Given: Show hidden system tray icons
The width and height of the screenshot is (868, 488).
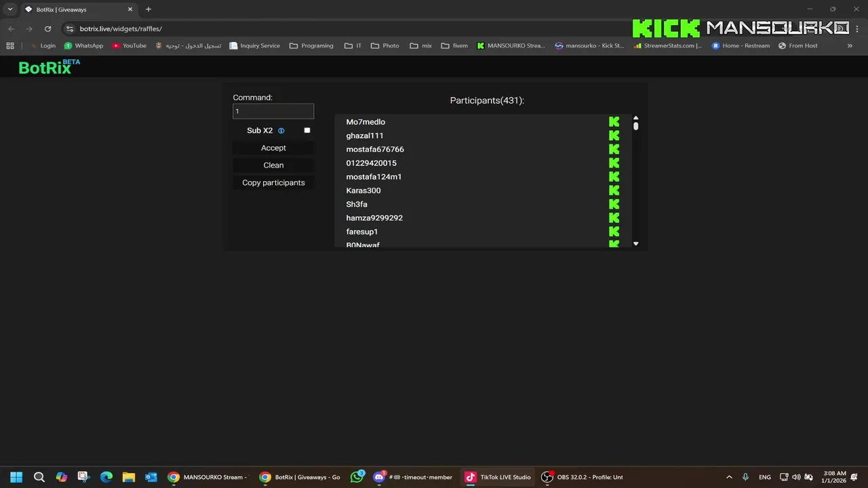Looking at the screenshot, I should click(729, 477).
